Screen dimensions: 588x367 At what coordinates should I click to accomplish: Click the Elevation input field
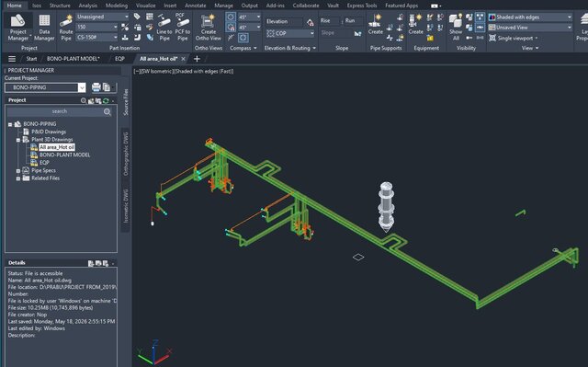pos(284,22)
